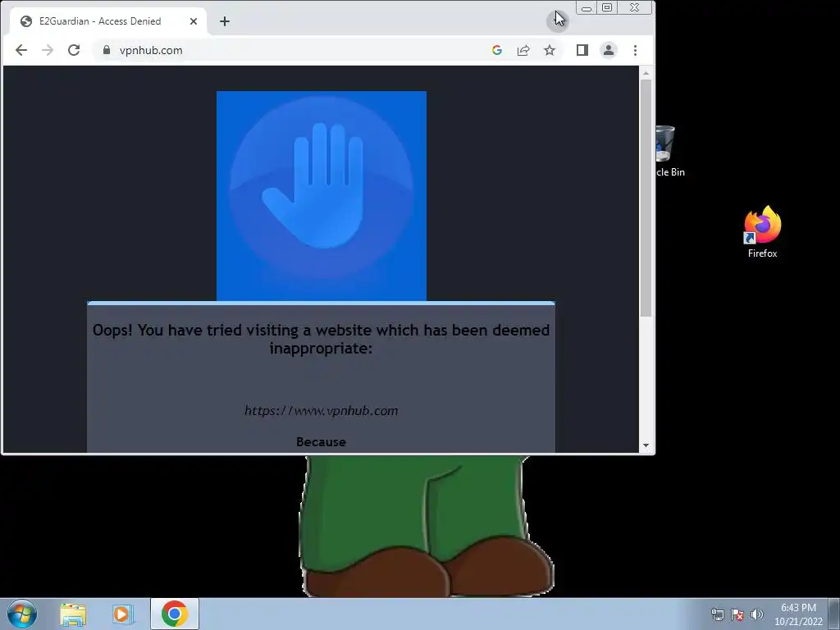Close the E2Guardian - Access Denied tab

point(194,21)
